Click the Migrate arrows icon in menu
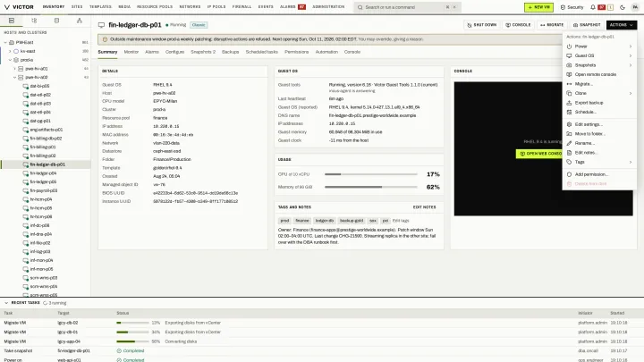The image size is (644, 362). click(569, 84)
